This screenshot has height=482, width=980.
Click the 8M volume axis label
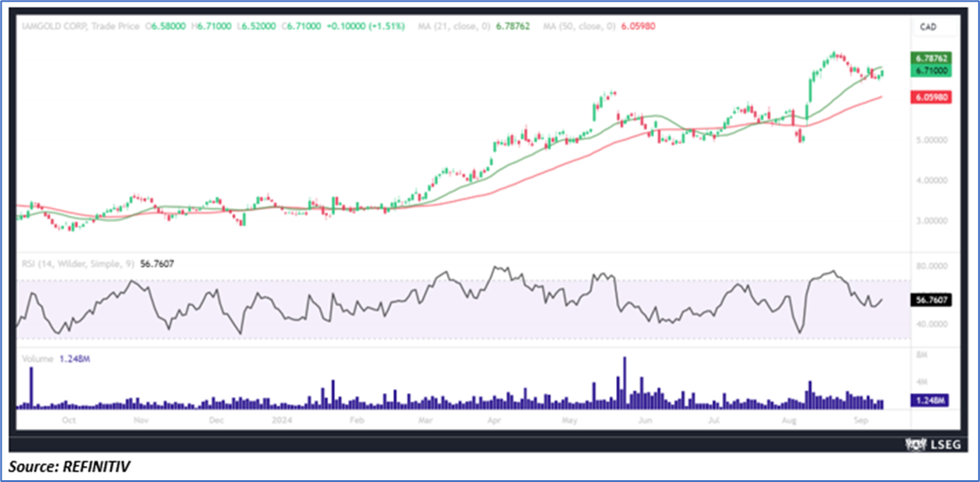922,355
